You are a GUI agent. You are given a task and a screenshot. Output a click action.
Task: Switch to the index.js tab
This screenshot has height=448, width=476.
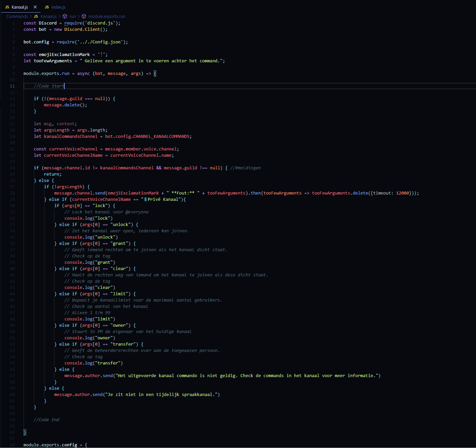point(58,7)
